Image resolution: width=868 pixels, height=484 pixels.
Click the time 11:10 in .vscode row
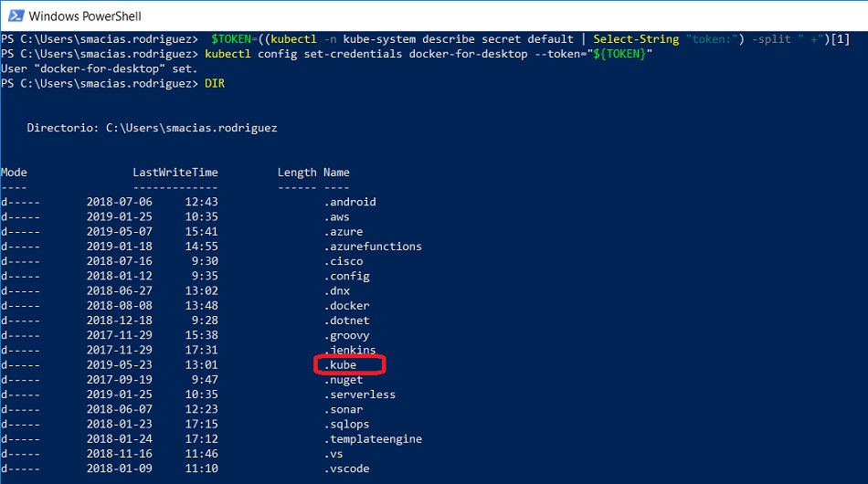pyautogui.click(x=202, y=468)
